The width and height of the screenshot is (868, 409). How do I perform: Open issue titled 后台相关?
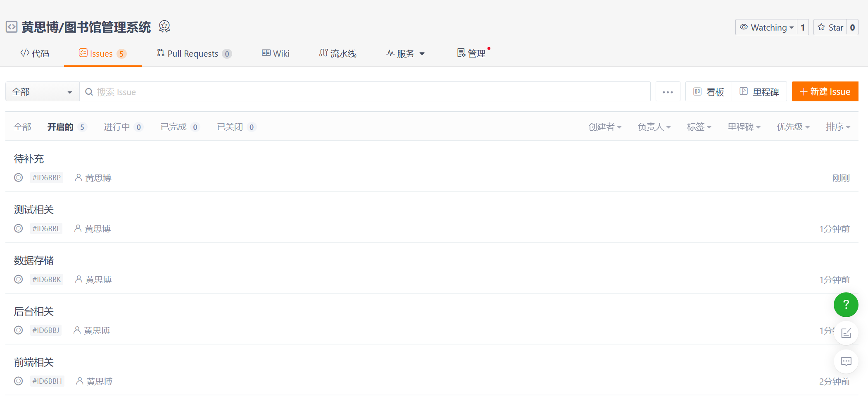[x=34, y=311]
